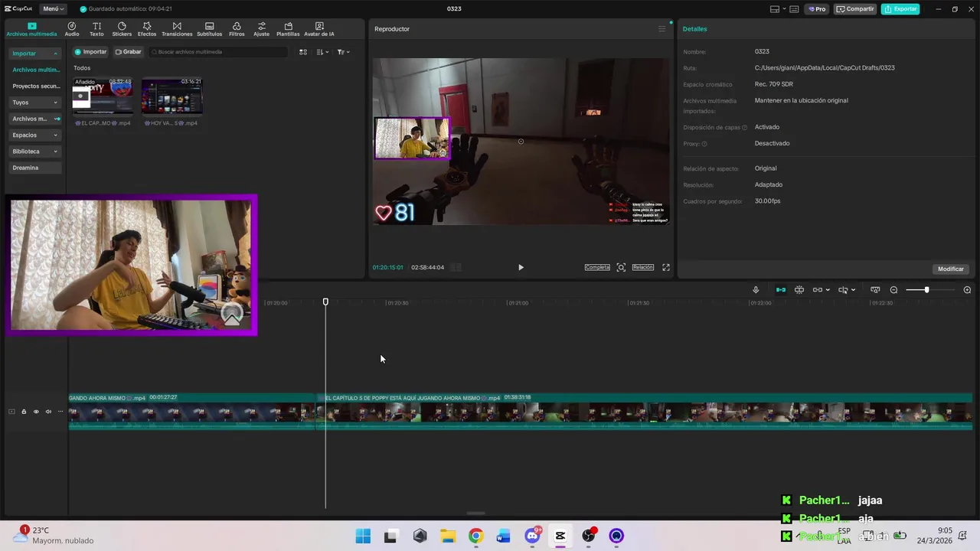Open the preview axis dropdown arrow
Screen dimensions: 980x551
click(x=854, y=290)
